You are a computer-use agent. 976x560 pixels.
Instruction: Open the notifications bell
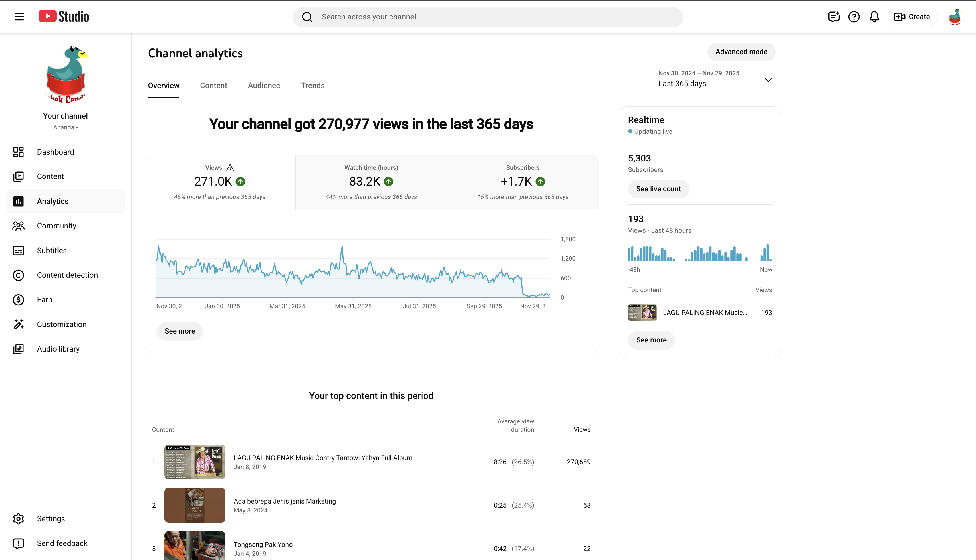[874, 17]
